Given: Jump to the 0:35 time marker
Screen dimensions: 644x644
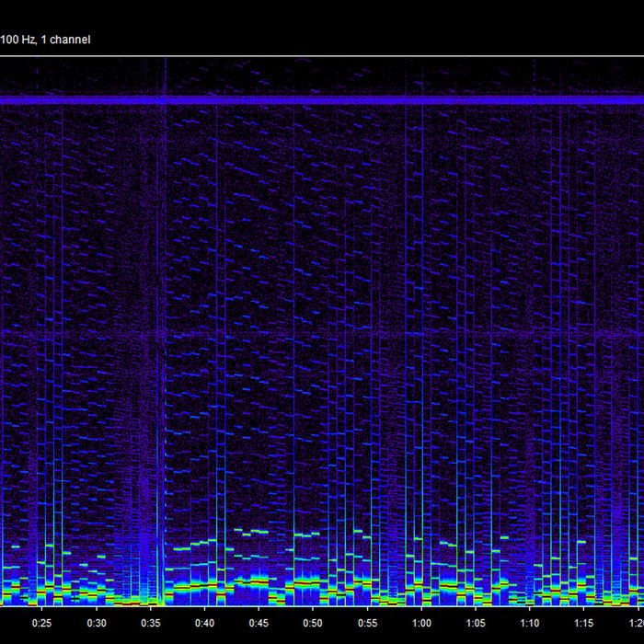Looking at the screenshot, I should pyautogui.click(x=151, y=623).
